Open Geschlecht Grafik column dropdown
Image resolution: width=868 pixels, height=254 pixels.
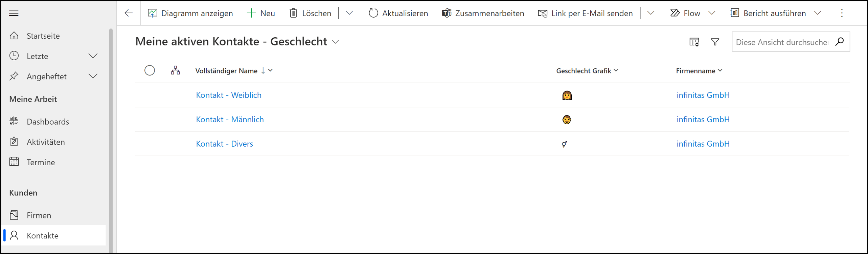pyautogui.click(x=616, y=70)
